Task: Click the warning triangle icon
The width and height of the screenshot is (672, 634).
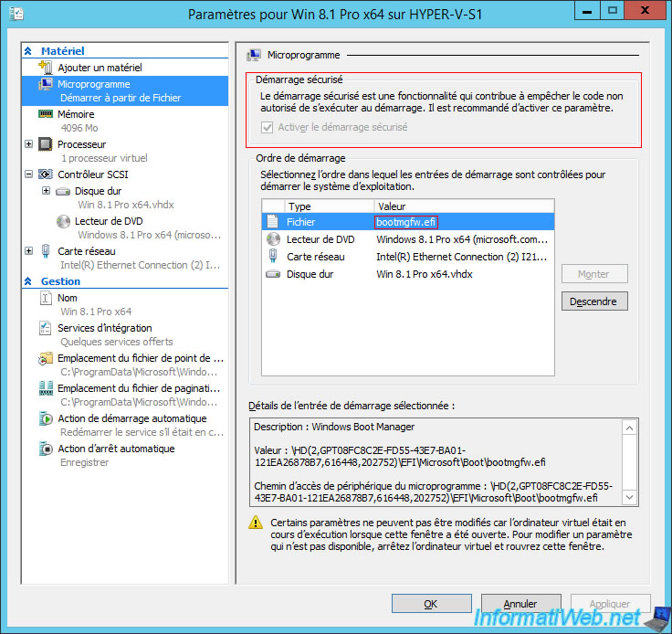Action: coord(256,523)
